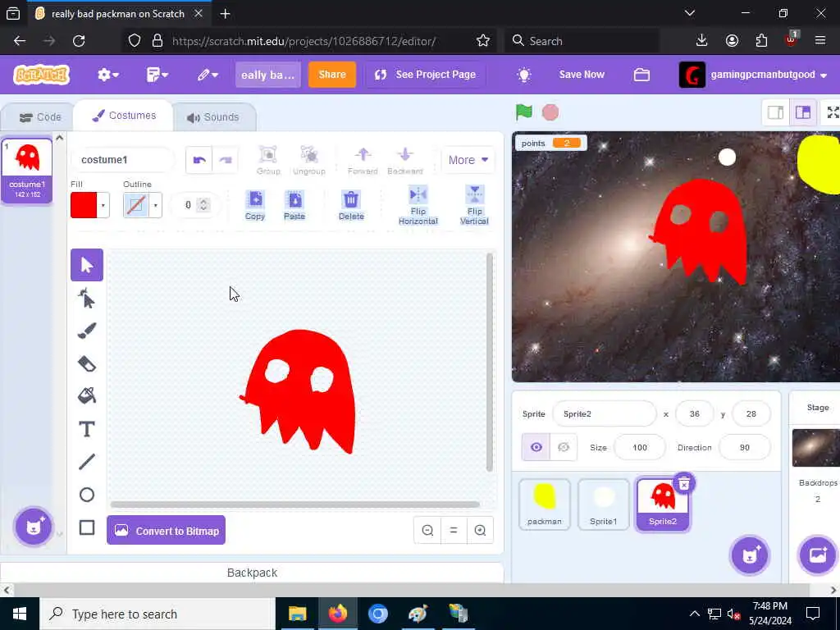Open the Backpack panel

pyautogui.click(x=252, y=573)
